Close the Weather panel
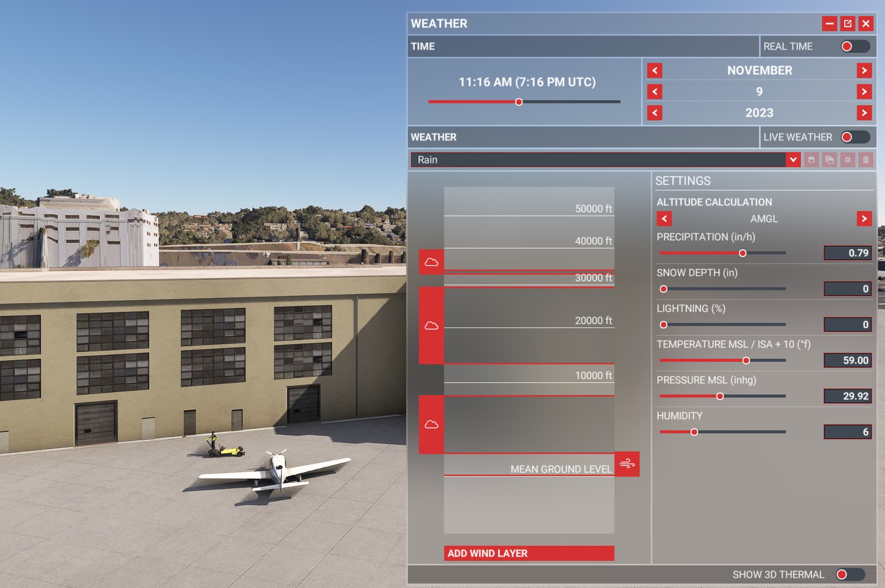The image size is (885, 588). click(x=866, y=24)
